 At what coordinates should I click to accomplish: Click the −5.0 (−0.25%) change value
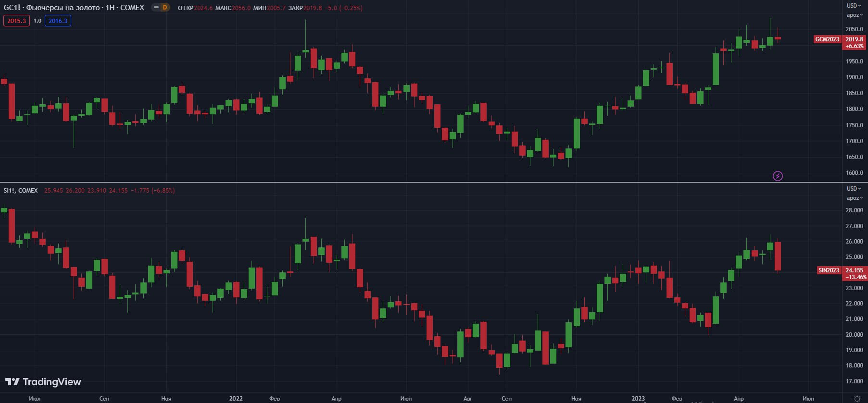tap(343, 8)
